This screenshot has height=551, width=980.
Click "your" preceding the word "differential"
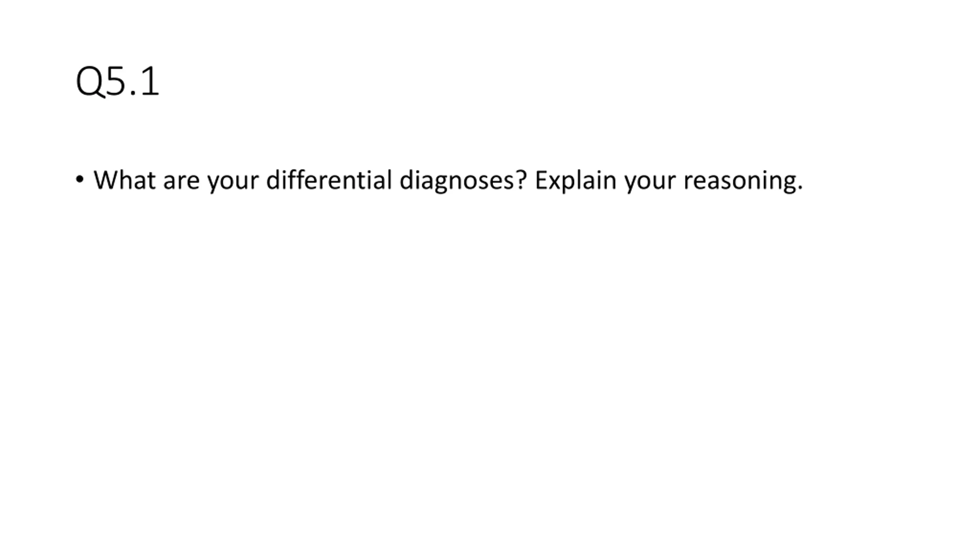233,183
